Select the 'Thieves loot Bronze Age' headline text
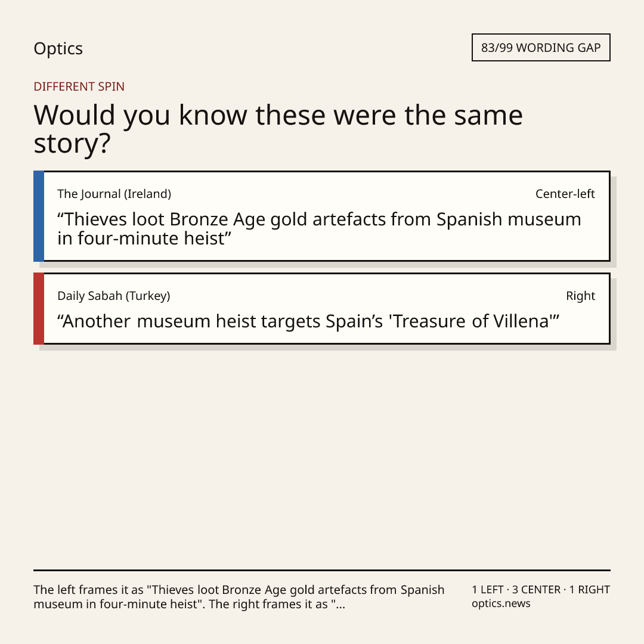644x644 pixels. [319, 229]
